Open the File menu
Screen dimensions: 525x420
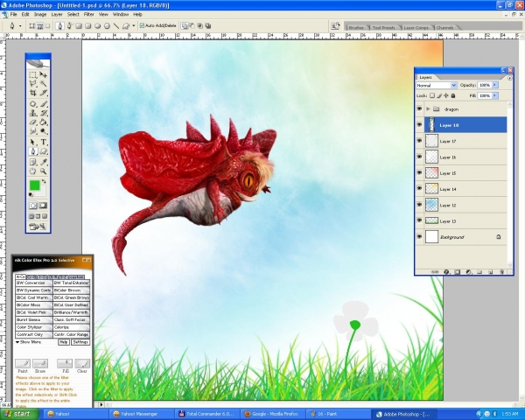[13, 14]
